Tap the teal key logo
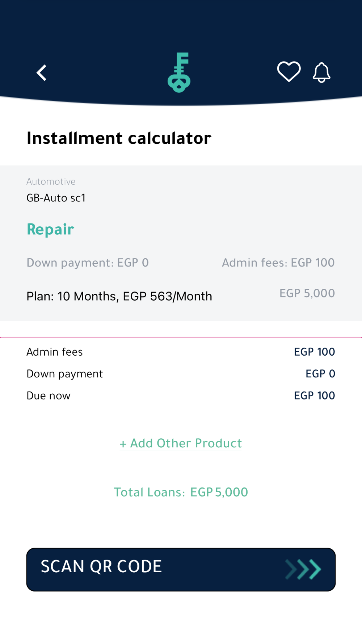This screenshot has height=644, width=362. click(179, 72)
